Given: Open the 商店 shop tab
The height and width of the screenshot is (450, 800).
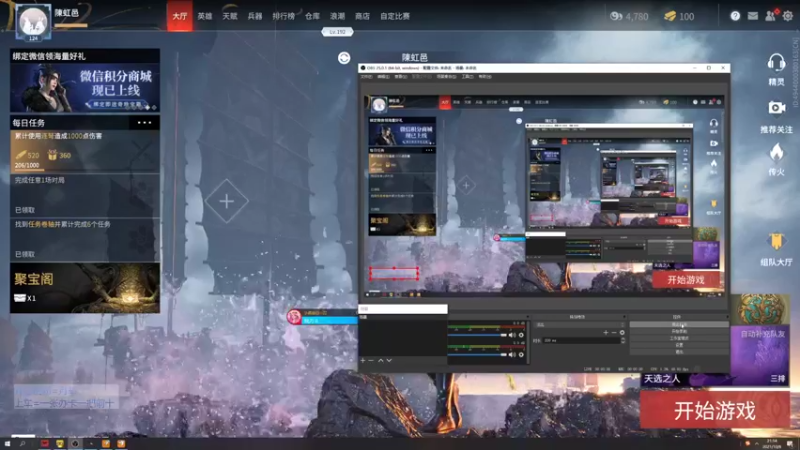Looking at the screenshot, I should click(x=362, y=16).
